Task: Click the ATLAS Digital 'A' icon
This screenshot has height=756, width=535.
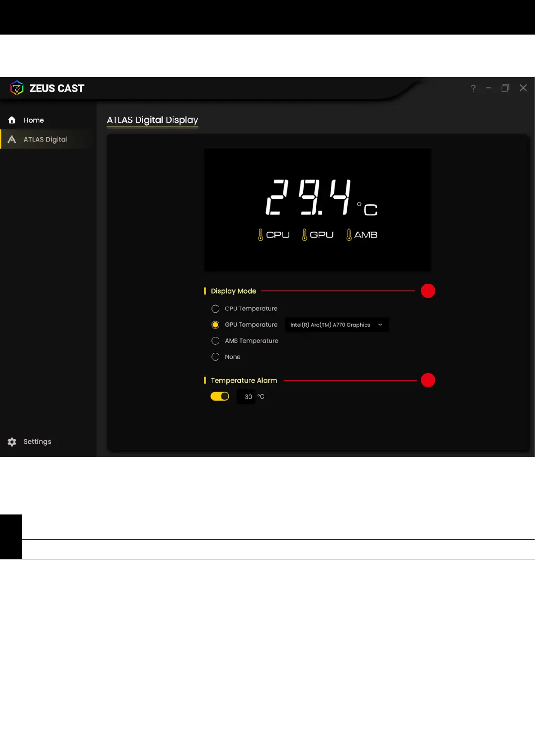Action: coord(12,139)
